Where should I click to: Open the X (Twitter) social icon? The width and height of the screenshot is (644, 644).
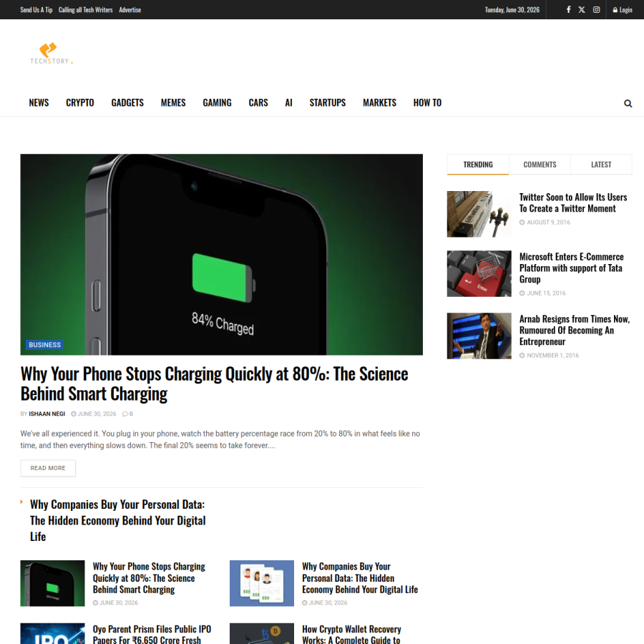coord(582,9)
